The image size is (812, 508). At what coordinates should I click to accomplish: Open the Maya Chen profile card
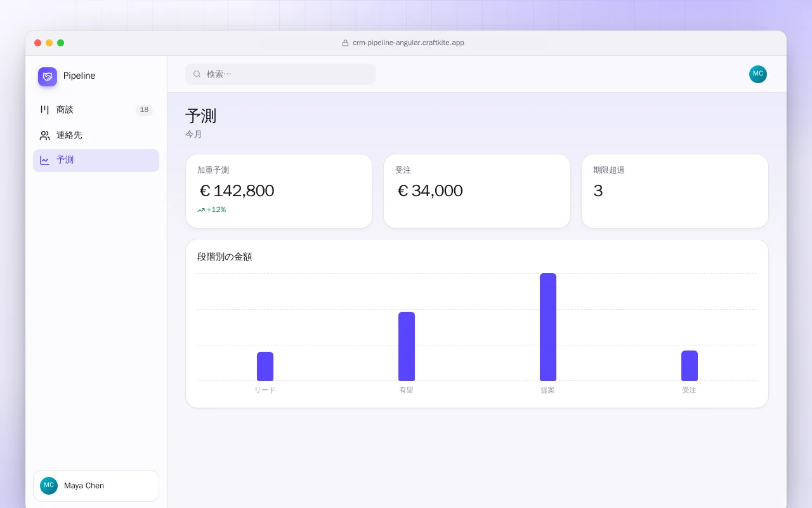[96, 486]
